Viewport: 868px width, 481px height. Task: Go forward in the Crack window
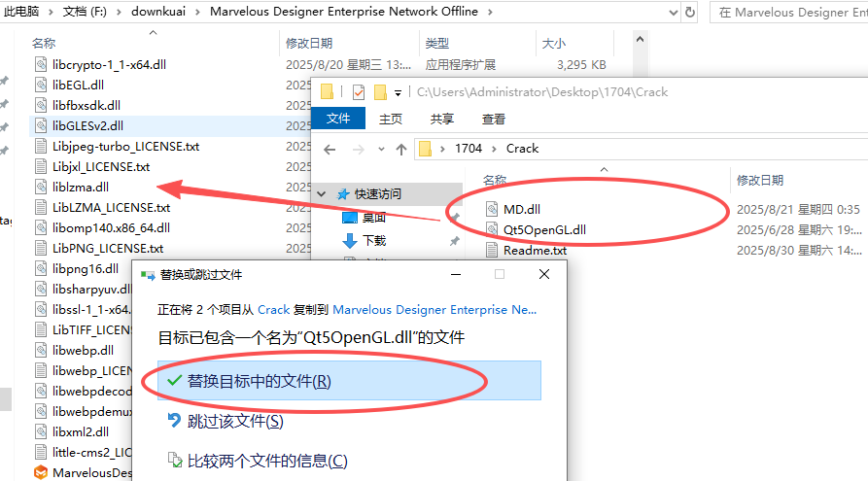[358, 149]
